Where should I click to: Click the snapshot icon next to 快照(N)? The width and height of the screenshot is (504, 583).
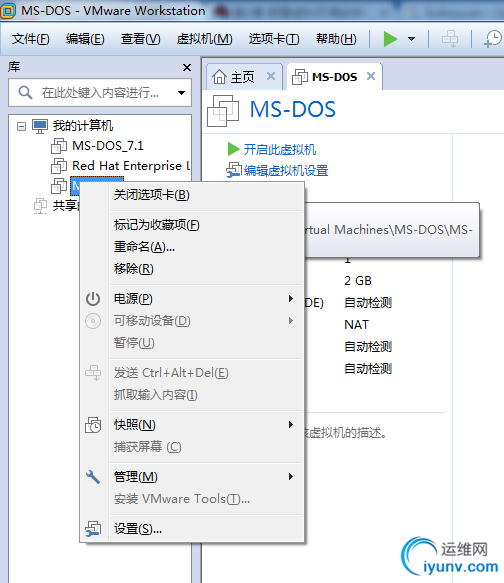[93, 425]
